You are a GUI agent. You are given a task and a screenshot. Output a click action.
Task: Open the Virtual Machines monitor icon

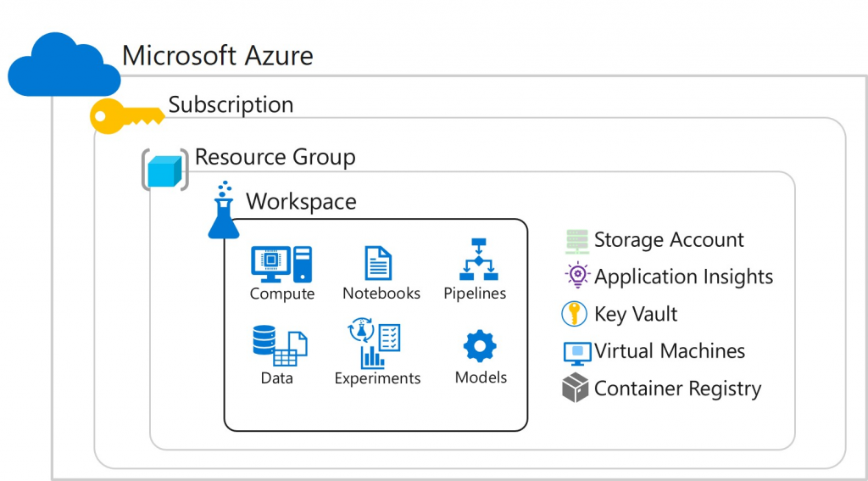[576, 351]
